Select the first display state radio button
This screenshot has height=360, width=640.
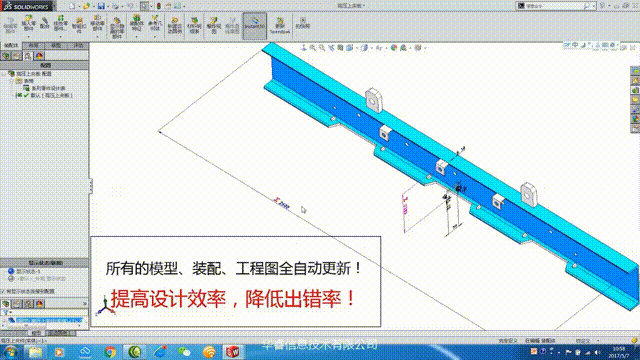[11, 271]
